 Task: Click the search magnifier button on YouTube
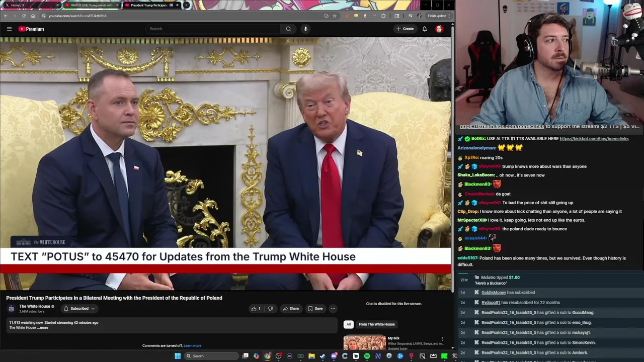288,29
